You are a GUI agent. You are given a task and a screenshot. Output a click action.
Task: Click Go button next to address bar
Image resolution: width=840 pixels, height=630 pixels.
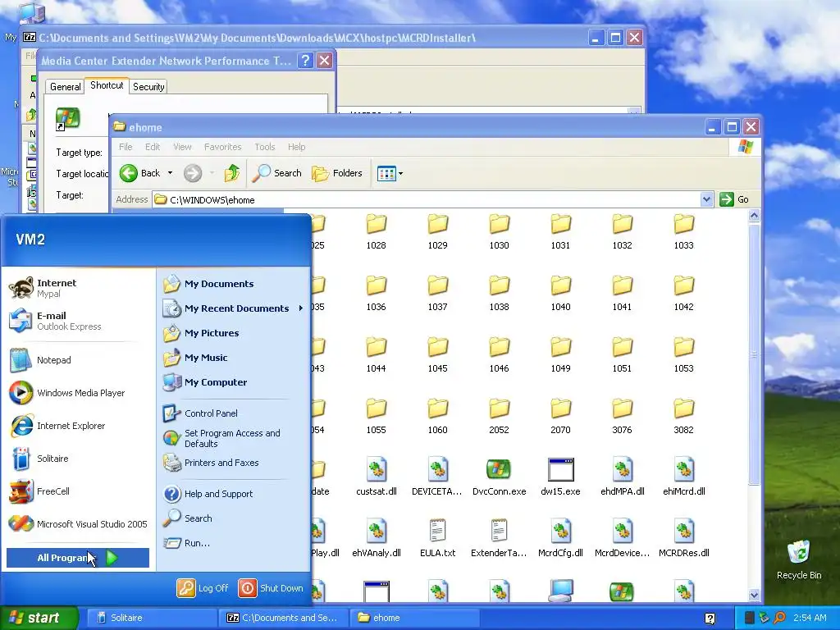coord(734,199)
